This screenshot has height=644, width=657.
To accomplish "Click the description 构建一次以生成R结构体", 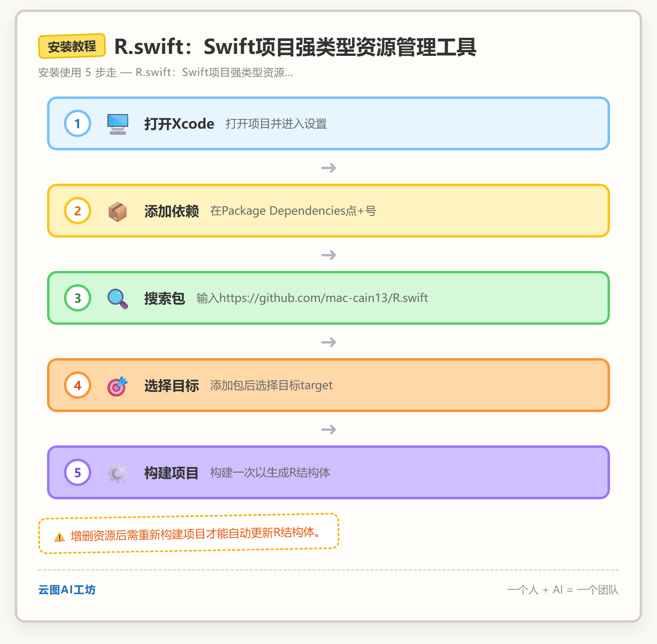I will pos(270,473).
